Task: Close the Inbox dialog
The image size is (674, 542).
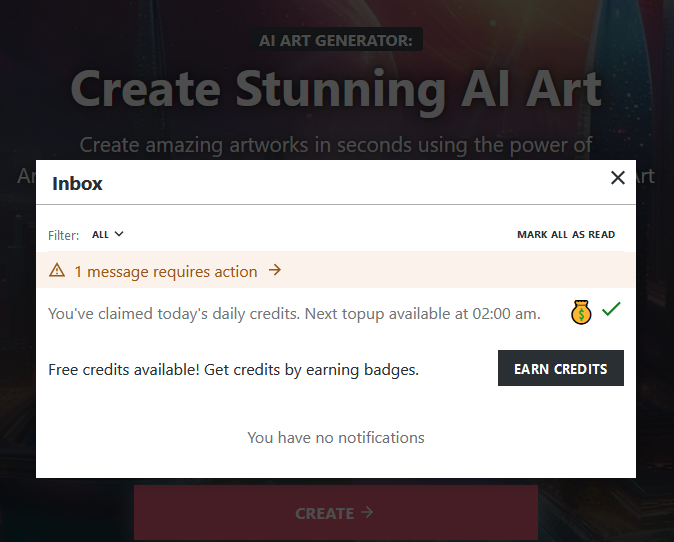Action: (x=617, y=178)
